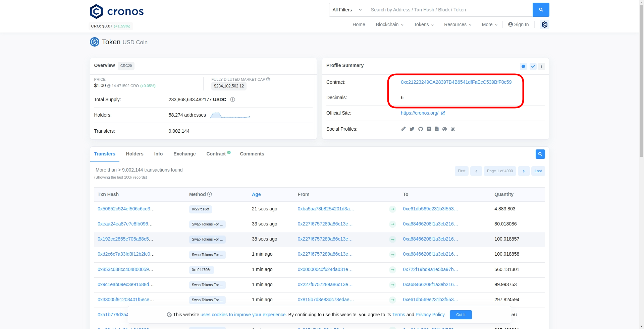This screenshot has width=644, height=329.
Task: Open from address 0xba5aa78b8254201d3a...
Action: pos(326,209)
